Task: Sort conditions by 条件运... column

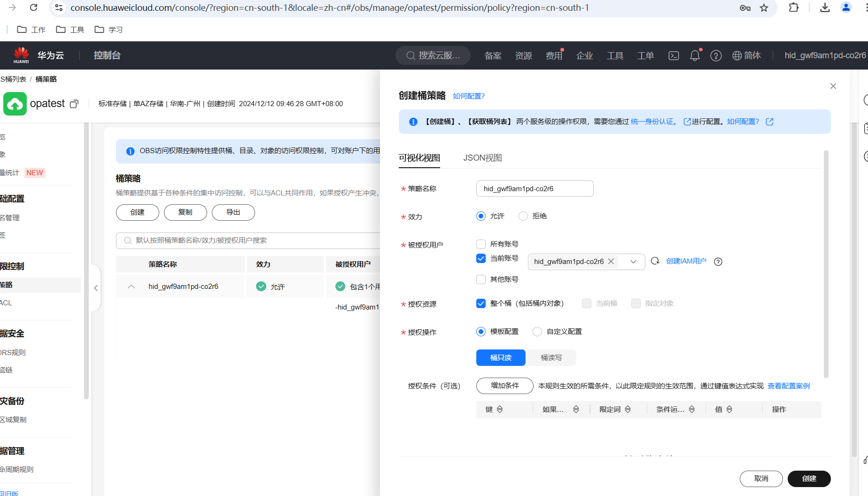Action: click(x=691, y=410)
